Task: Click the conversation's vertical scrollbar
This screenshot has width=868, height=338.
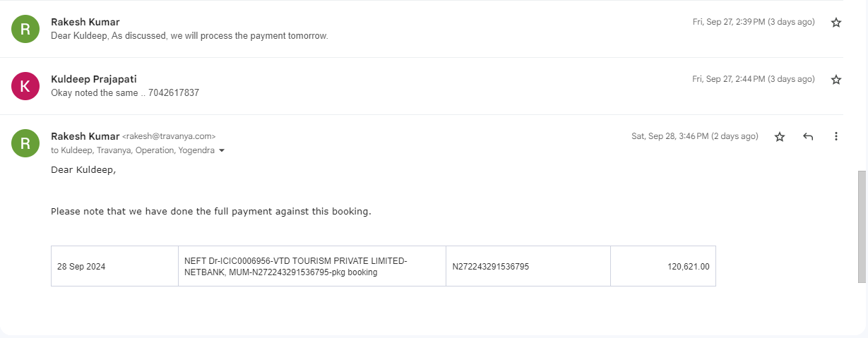Action: pos(862,226)
